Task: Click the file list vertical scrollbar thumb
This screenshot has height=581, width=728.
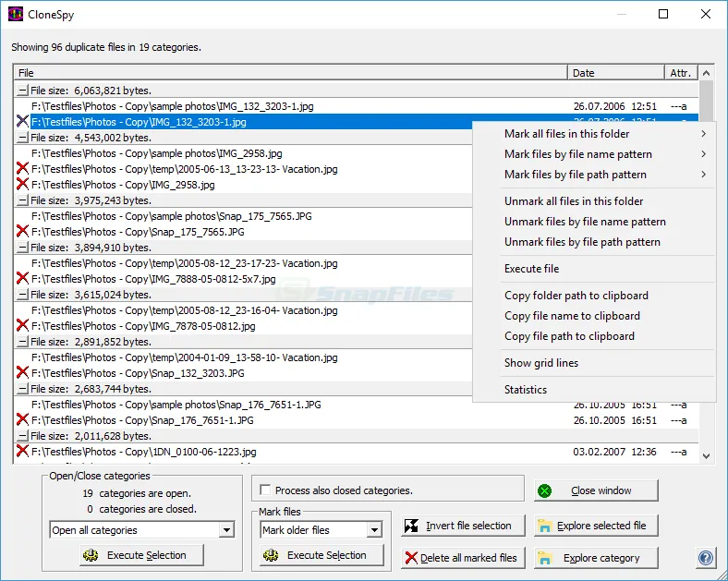Action: [706, 101]
